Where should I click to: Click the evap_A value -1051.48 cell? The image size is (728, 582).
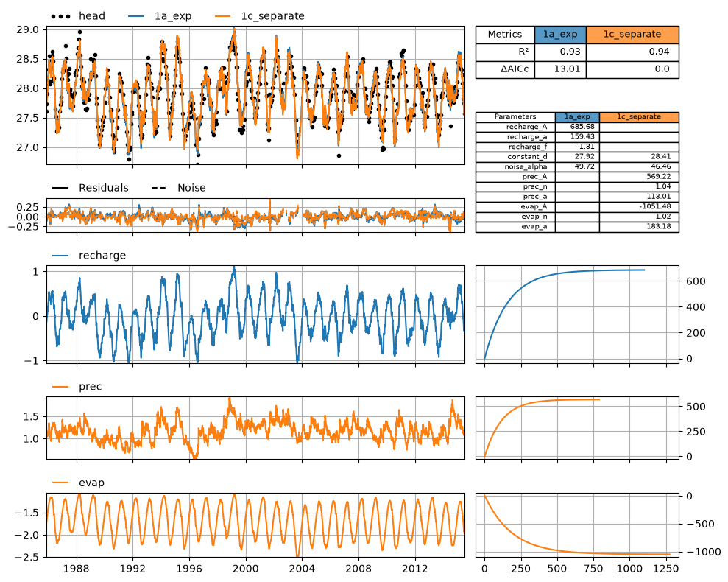(639, 207)
